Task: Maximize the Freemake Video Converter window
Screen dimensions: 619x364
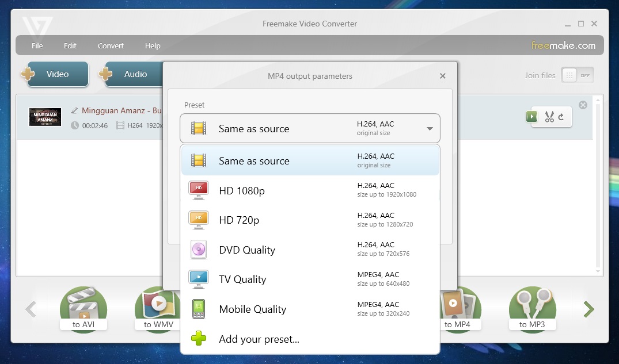Action: point(580,24)
